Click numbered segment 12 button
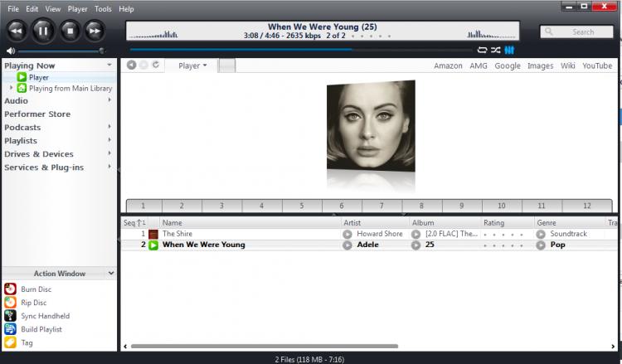Image resolution: width=622 pixels, height=364 pixels. [x=587, y=206]
